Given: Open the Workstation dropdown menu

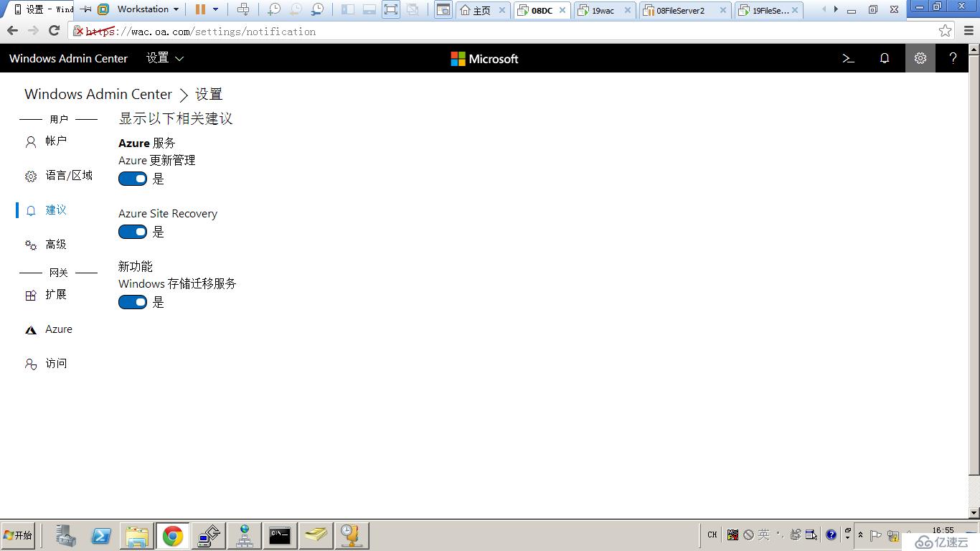Looking at the screenshot, I should (x=148, y=9).
